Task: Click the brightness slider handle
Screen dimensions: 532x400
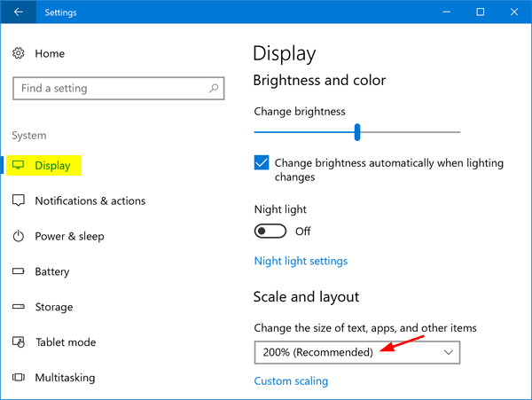Action: coord(357,132)
